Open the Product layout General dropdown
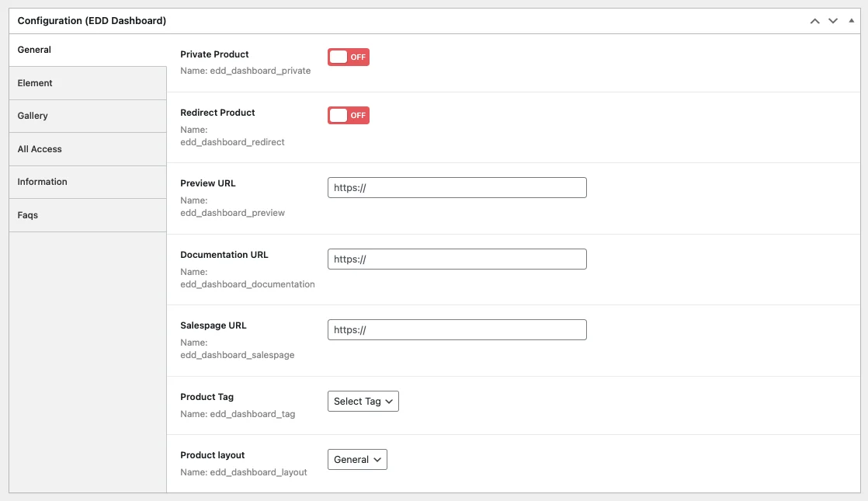The image size is (868, 501). tap(357, 460)
